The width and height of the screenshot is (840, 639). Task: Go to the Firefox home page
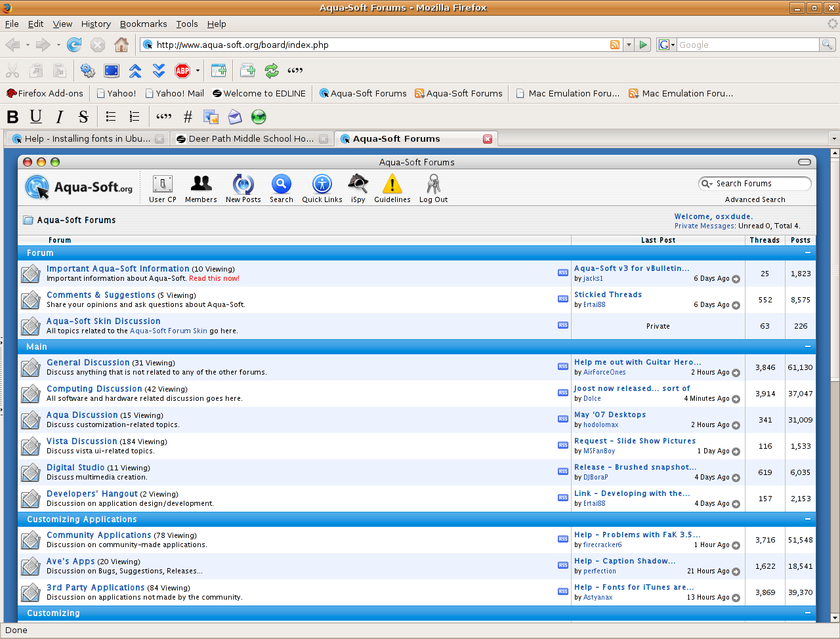pos(121,45)
